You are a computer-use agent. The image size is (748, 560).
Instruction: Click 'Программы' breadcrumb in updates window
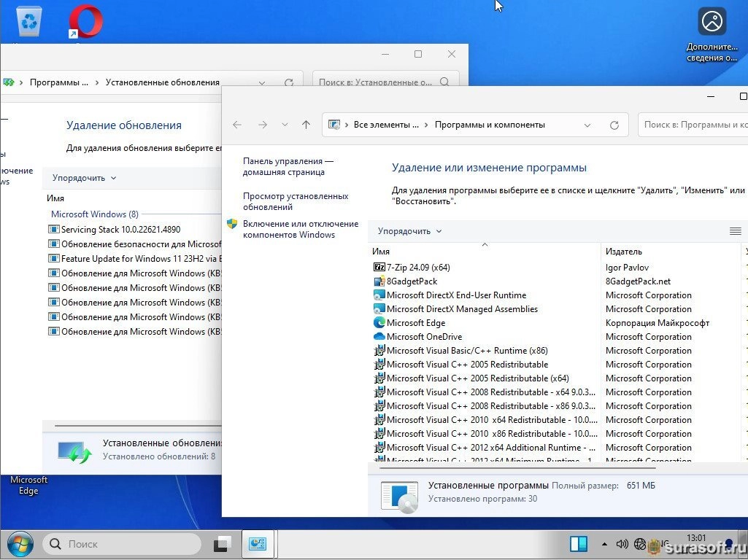58,82
